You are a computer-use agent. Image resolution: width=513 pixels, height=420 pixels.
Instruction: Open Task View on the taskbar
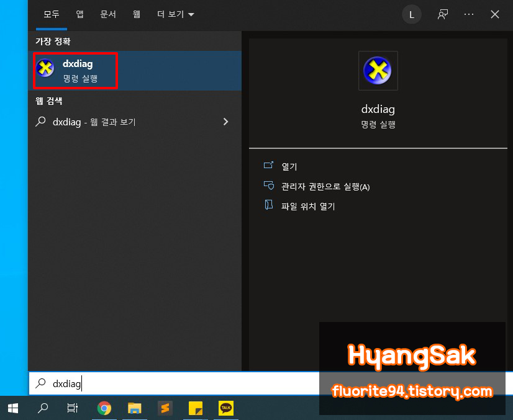(72, 408)
